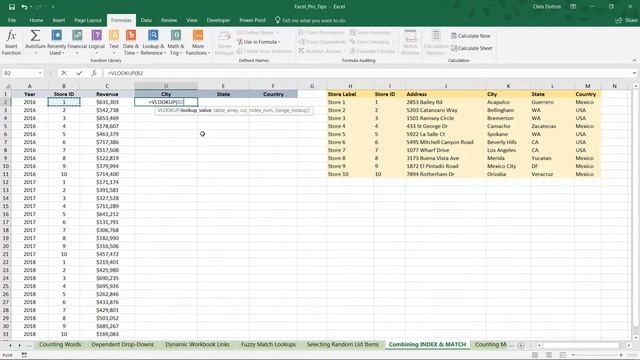
Task: Switch to the Developer ribbon tab
Action: click(x=218, y=20)
